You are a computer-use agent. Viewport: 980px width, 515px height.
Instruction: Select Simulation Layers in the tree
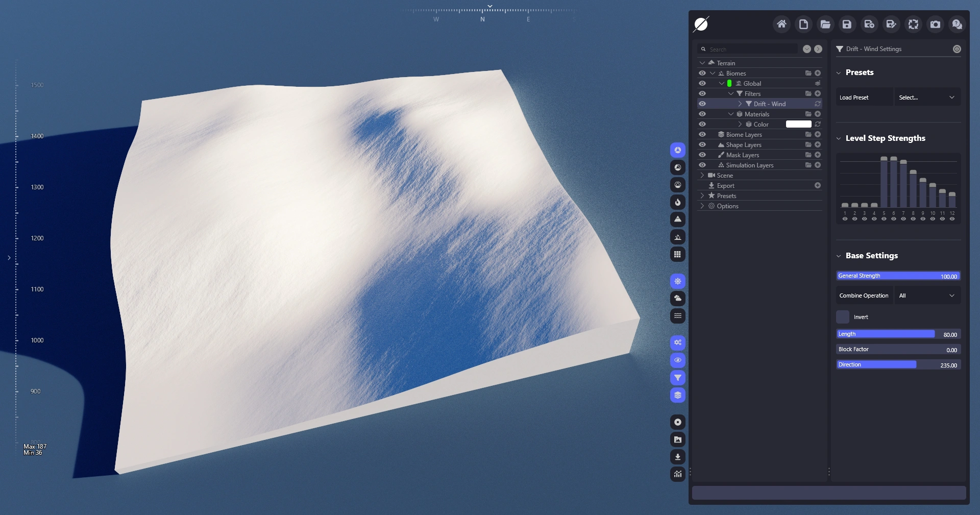749,165
